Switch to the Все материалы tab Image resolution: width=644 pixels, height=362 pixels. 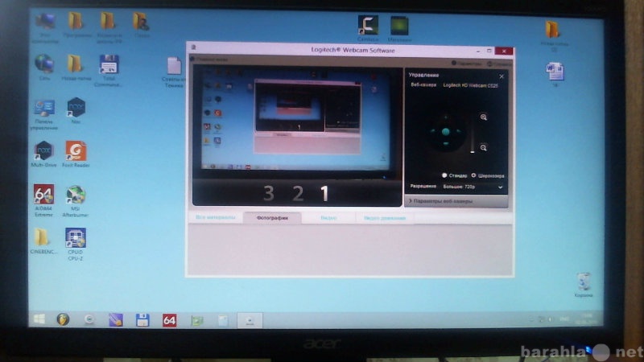pyautogui.click(x=216, y=217)
